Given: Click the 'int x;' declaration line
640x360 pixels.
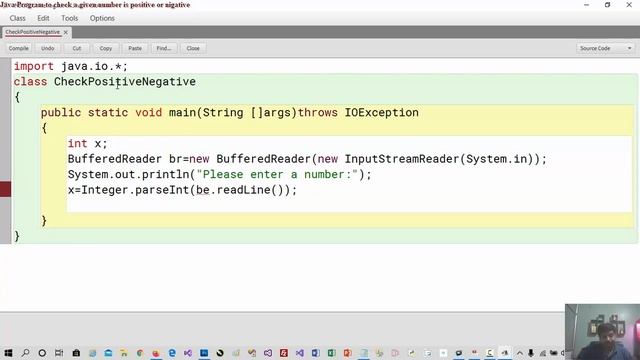Looking at the screenshot, I should [x=87, y=144].
